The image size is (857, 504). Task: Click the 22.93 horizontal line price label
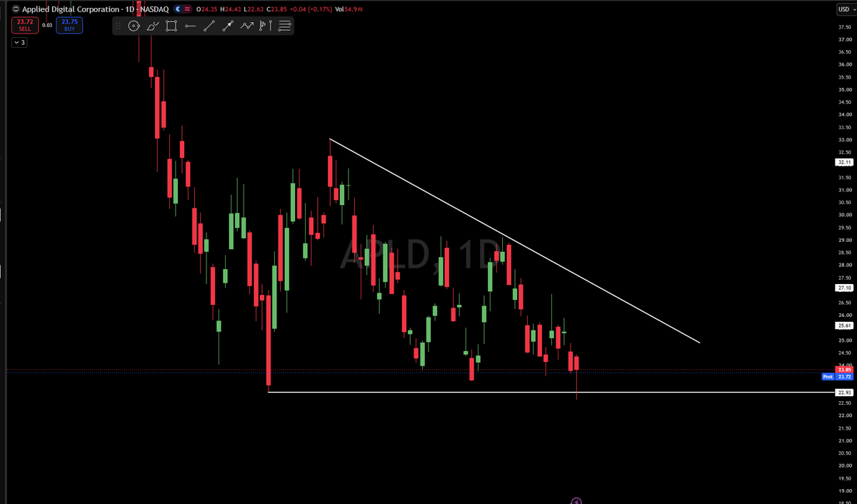coord(843,393)
